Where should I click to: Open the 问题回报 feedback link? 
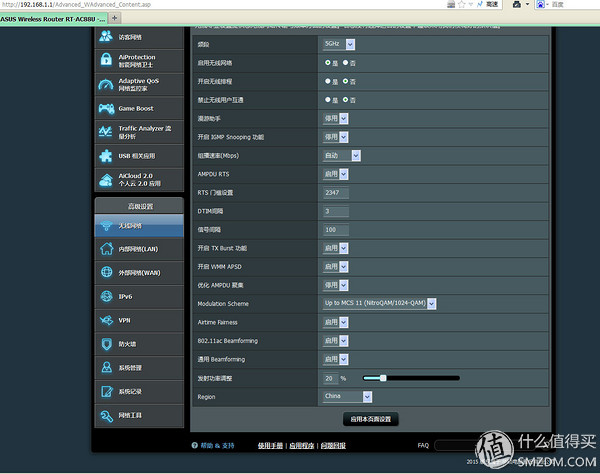[333, 445]
